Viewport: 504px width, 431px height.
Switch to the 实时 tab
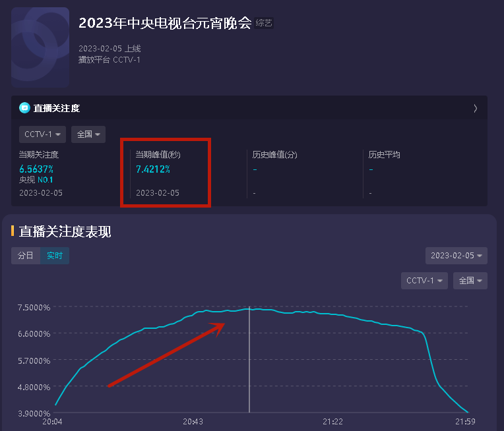coord(55,256)
